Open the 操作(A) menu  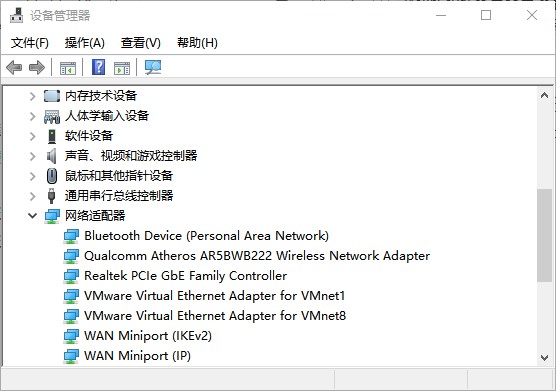click(x=85, y=43)
